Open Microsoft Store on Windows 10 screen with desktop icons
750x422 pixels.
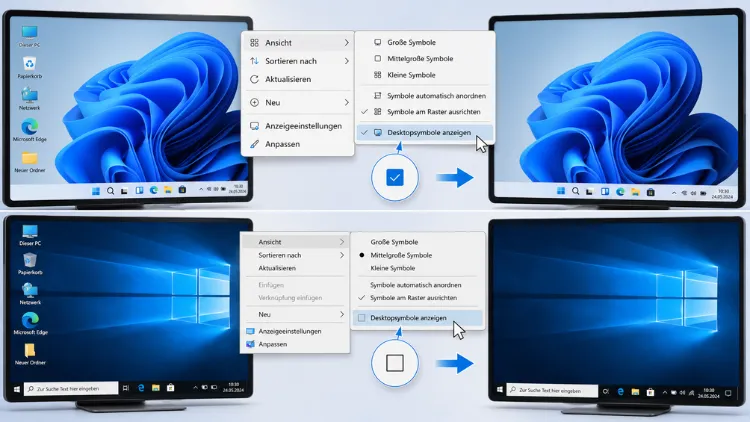click(170, 388)
